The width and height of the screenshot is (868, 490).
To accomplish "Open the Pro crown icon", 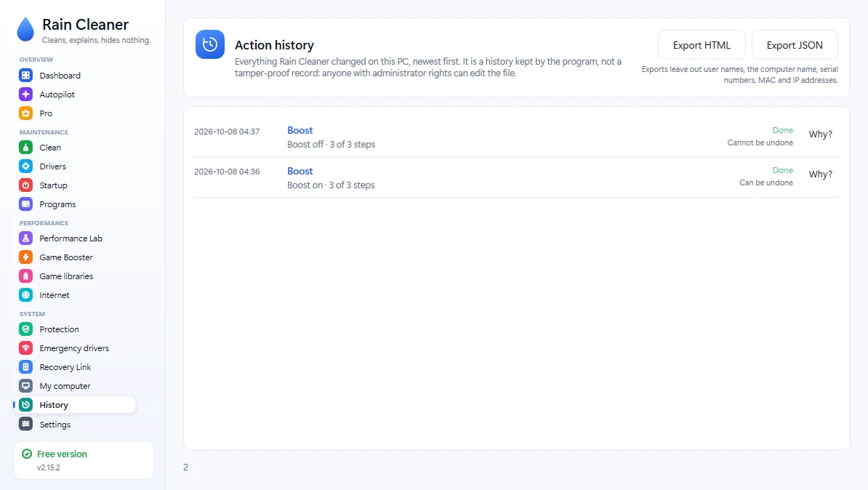I will pos(25,113).
